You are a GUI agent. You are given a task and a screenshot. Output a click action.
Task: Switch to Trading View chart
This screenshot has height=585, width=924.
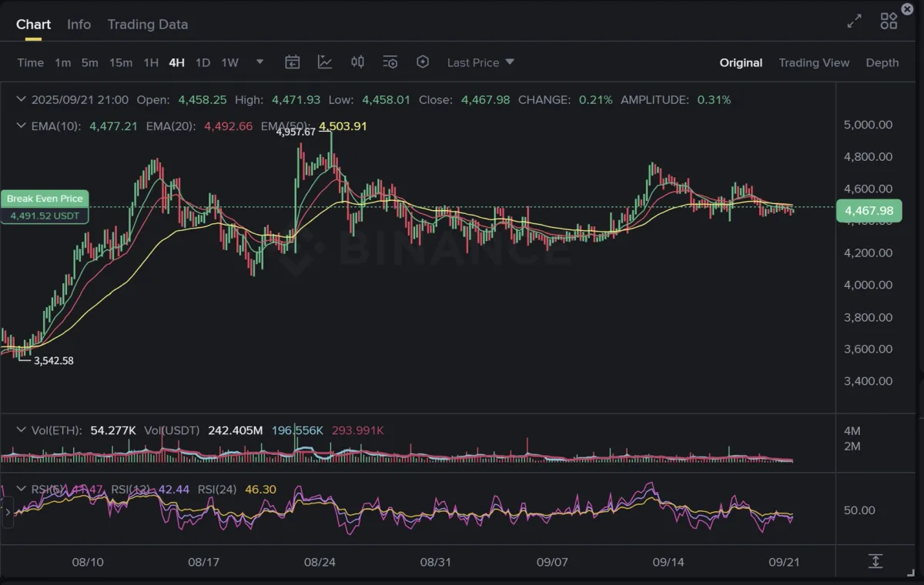click(x=814, y=62)
